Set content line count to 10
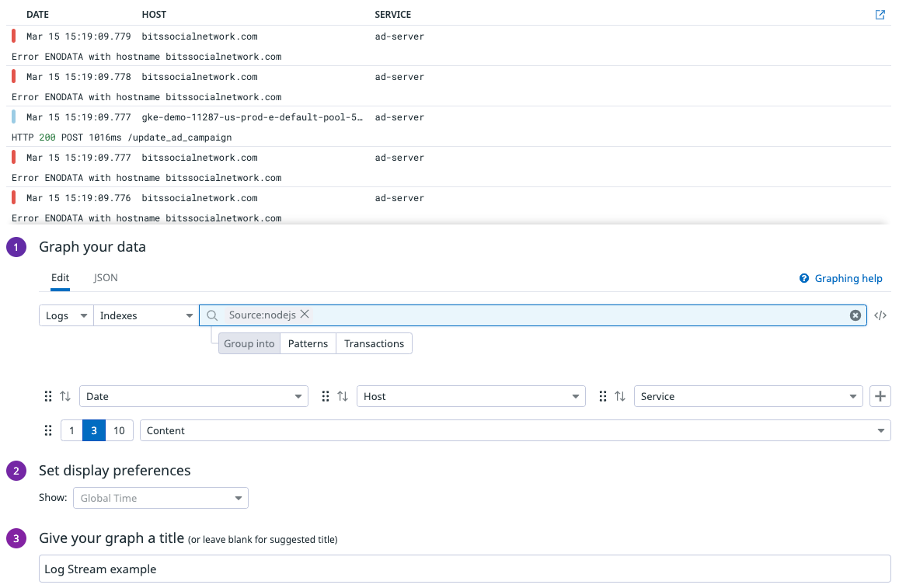This screenshot has height=588, width=899. tap(119, 430)
